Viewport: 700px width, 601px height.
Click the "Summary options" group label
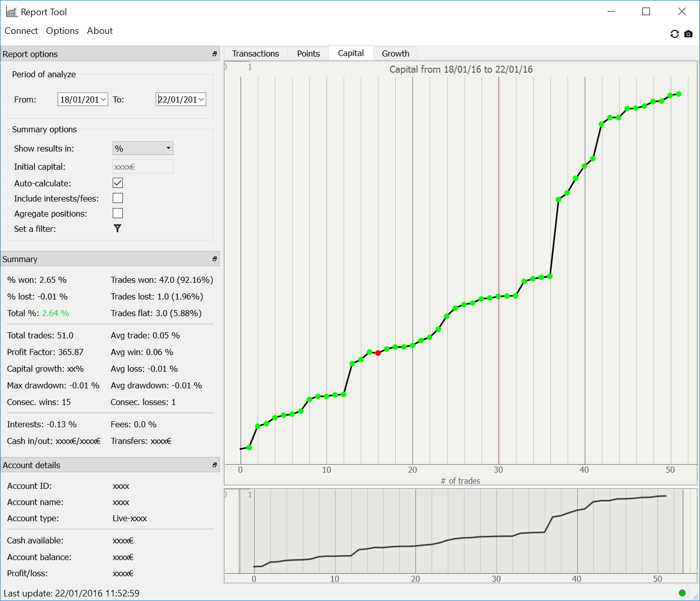pyautogui.click(x=44, y=129)
